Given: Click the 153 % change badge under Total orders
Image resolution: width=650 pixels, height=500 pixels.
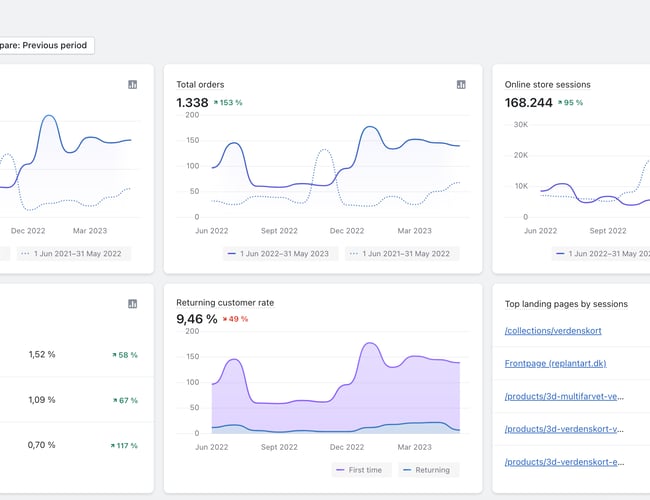Looking at the screenshot, I should [x=229, y=103].
